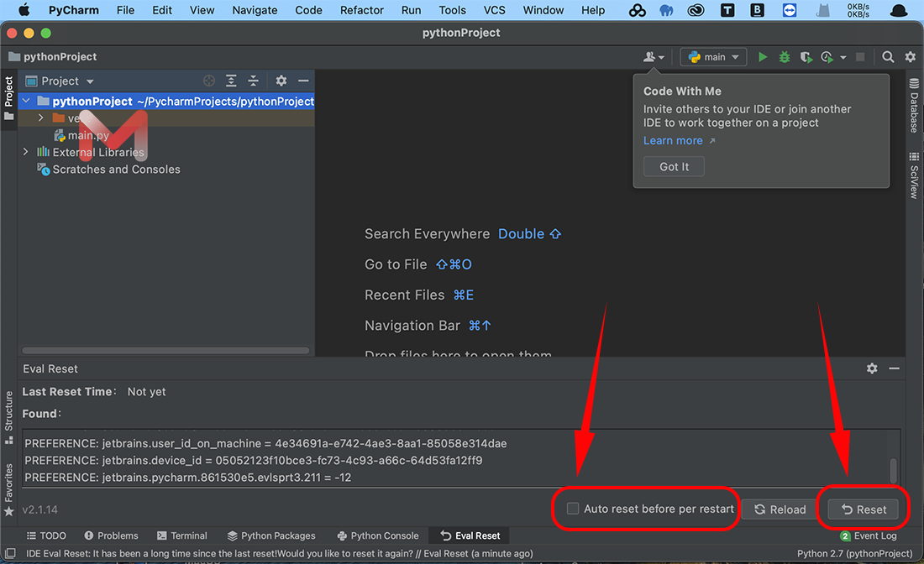Open IDE settings gear in top toolbar
Viewport: 924px width, 564px height.
tap(910, 57)
